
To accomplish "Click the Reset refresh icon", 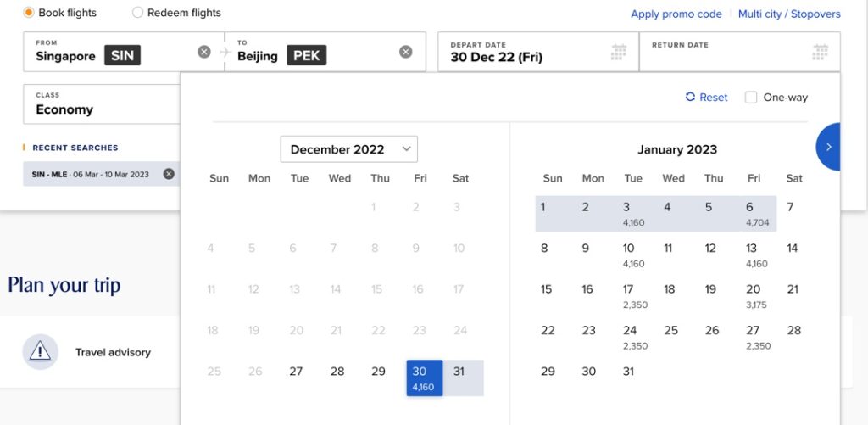I will pos(690,97).
